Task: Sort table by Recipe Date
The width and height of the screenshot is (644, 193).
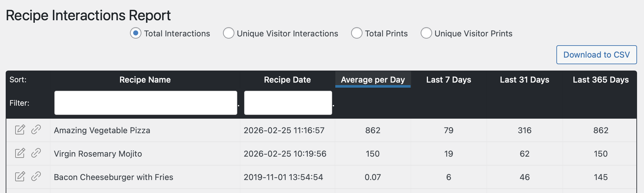Action: (x=287, y=80)
